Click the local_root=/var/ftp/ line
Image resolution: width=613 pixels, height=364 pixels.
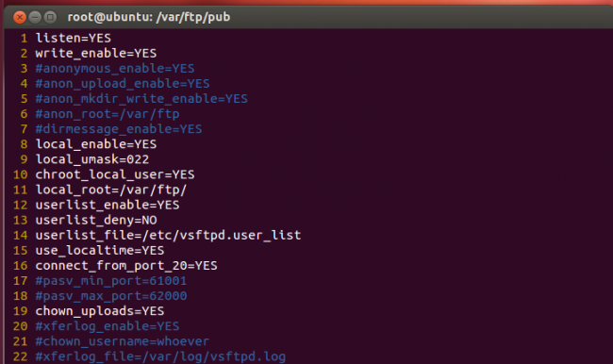click(x=111, y=190)
